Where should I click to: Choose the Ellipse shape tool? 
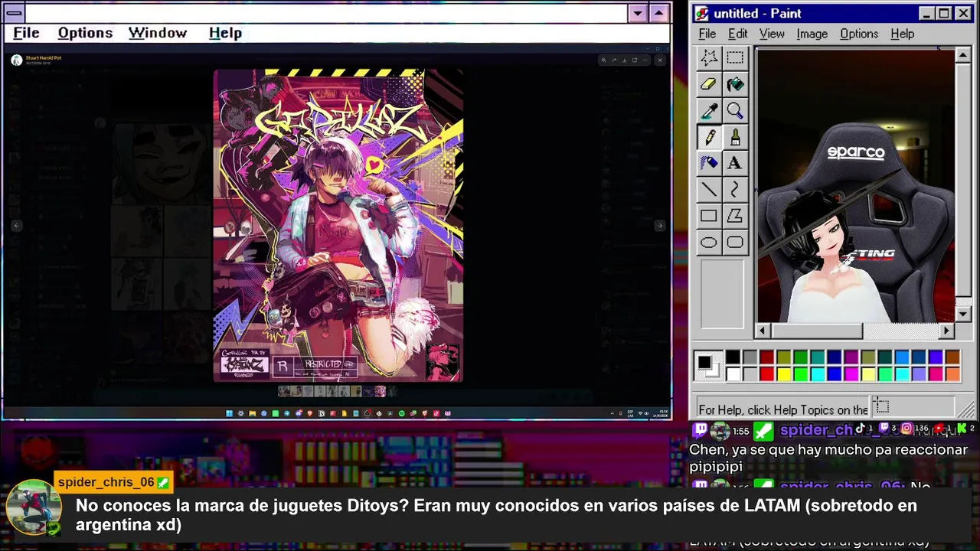pyautogui.click(x=709, y=243)
